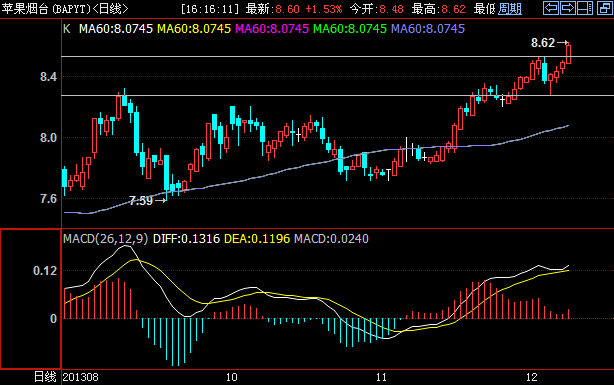Screen dimensions: 614x385
Task: Click the [16:16:11] timestamp
Action: pos(210,9)
